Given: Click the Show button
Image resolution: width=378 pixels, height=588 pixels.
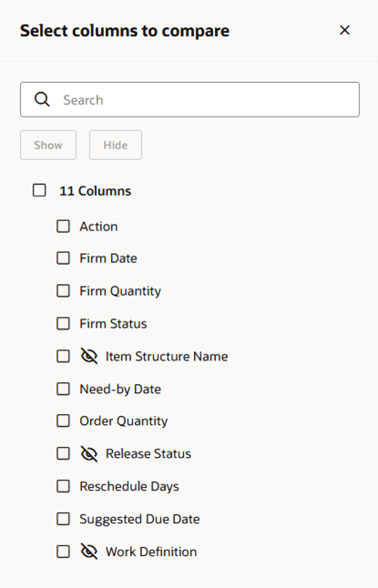Looking at the screenshot, I should [48, 145].
